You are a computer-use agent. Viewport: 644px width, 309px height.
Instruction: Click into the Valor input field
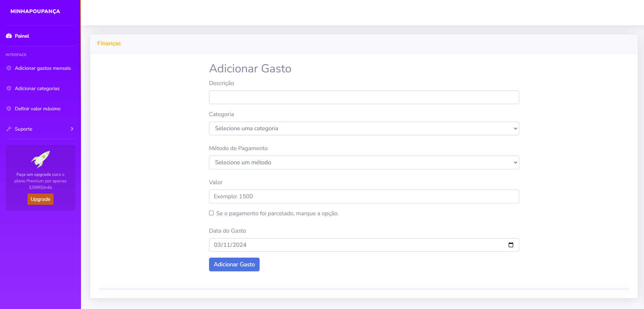[364, 196]
